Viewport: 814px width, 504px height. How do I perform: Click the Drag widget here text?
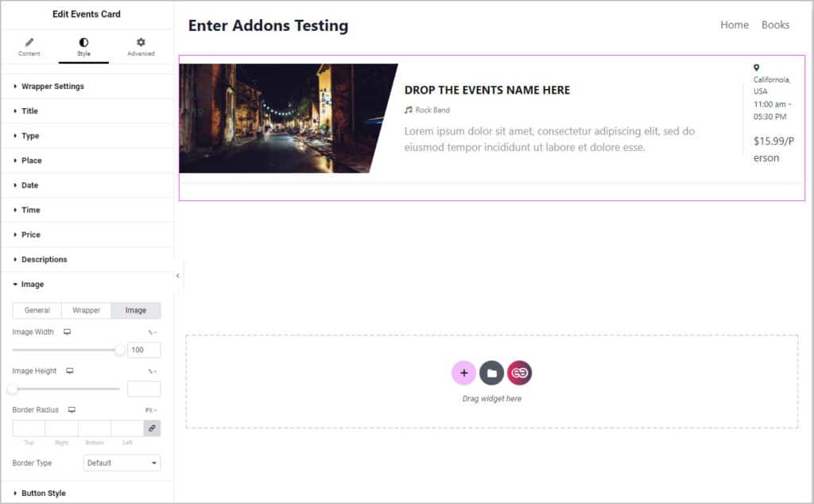[491, 398]
